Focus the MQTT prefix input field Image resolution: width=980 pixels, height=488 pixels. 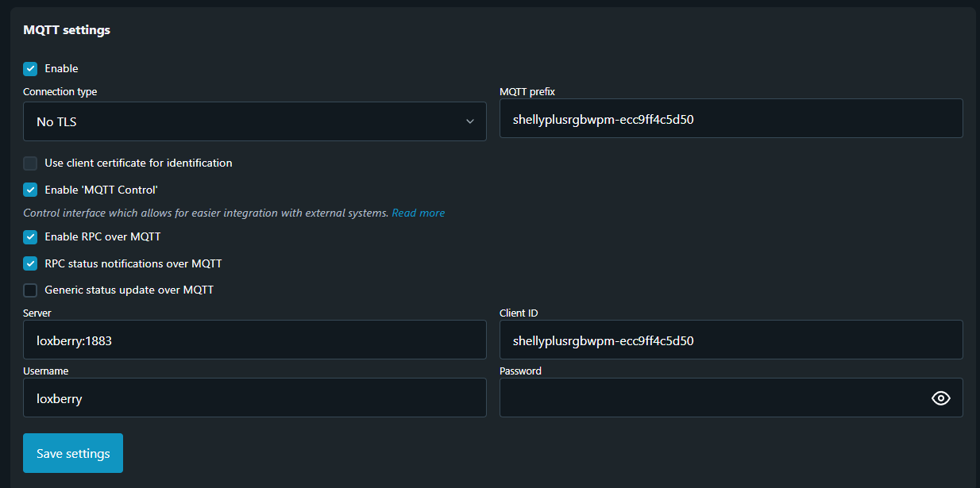(x=731, y=118)
